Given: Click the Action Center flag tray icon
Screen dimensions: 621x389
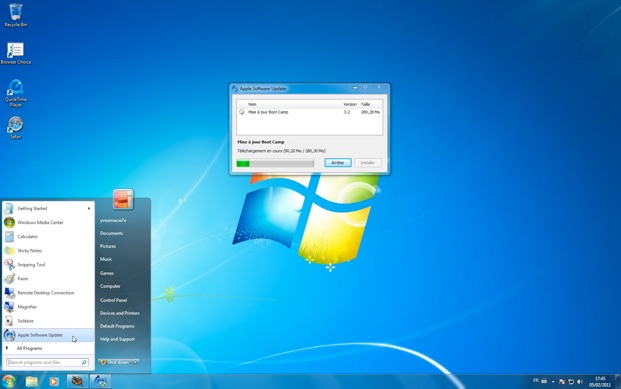Looking at the screenshot, I should point(562,381).
